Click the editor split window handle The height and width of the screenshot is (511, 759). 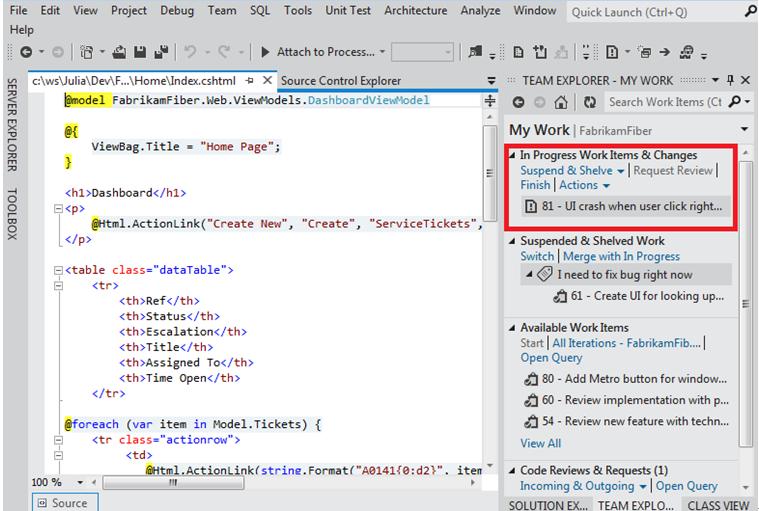click(490, 101)
